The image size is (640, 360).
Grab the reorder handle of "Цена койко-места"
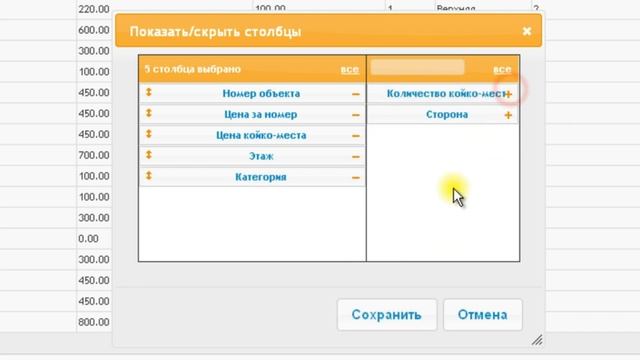[149, 134]
